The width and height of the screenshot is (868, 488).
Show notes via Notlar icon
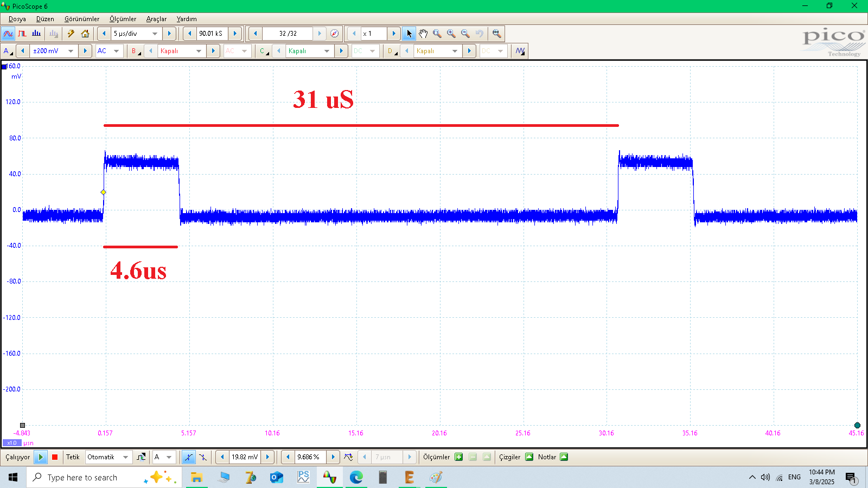click(564, 457)
